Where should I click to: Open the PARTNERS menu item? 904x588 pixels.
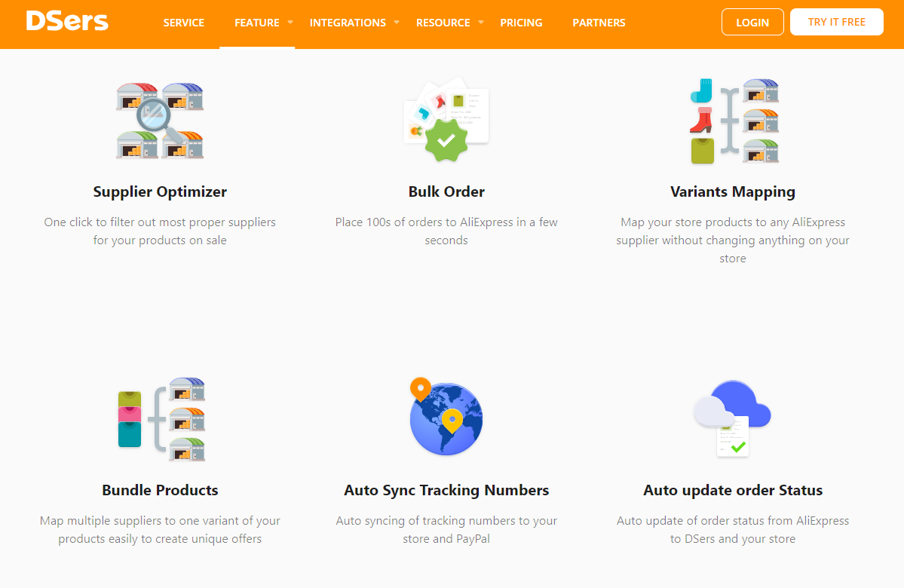pos(599,23)
